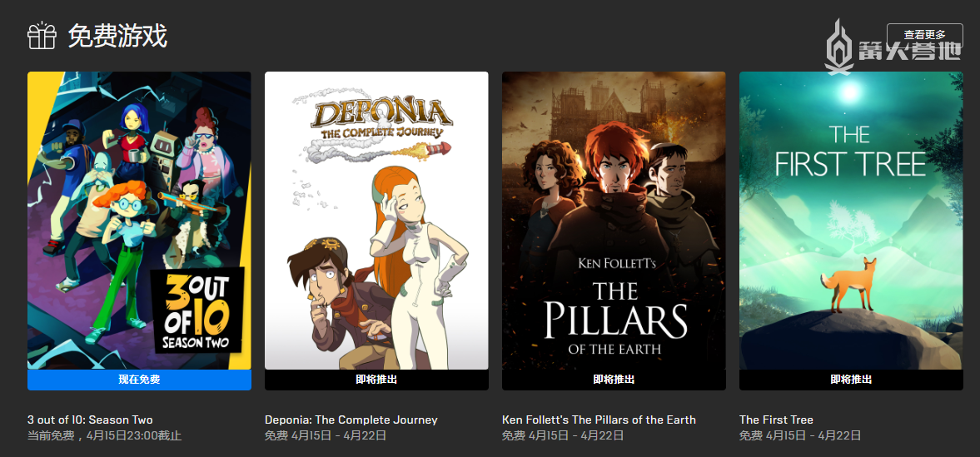Click the free-until April 15 23:00 deadline text
This screenshot has width=980, height=457.
(104, 435)
